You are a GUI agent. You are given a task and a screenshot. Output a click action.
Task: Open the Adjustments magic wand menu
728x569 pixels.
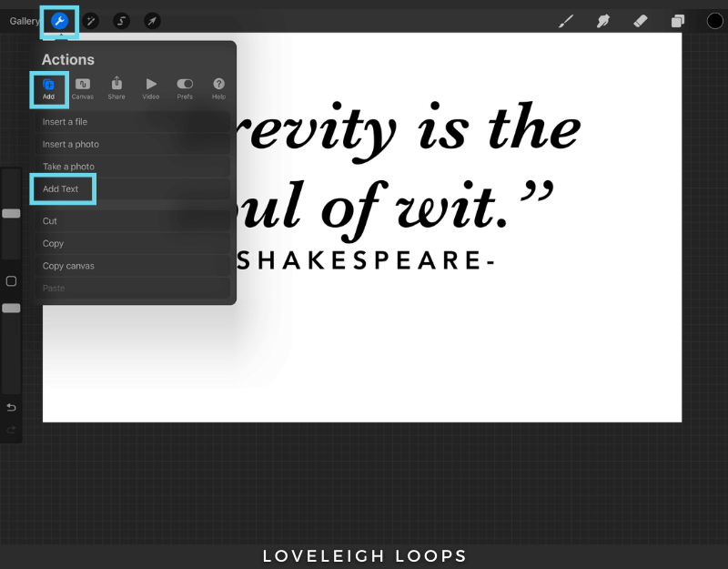[x=90, y=20]
